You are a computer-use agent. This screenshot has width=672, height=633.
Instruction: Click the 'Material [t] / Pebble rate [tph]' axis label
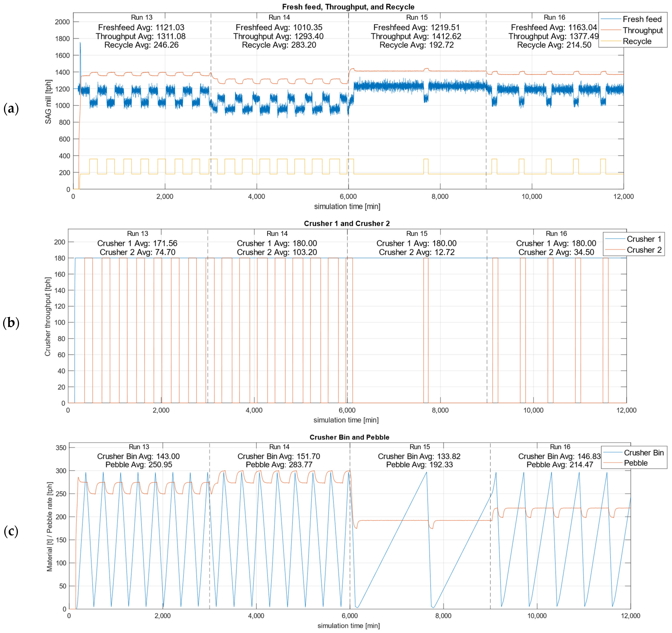coord(50,527)
